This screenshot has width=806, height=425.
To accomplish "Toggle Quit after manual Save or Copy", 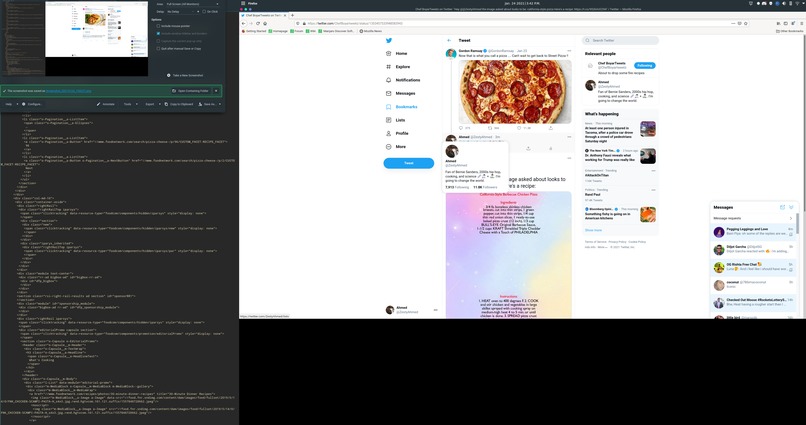I will [x=158, y=48].
